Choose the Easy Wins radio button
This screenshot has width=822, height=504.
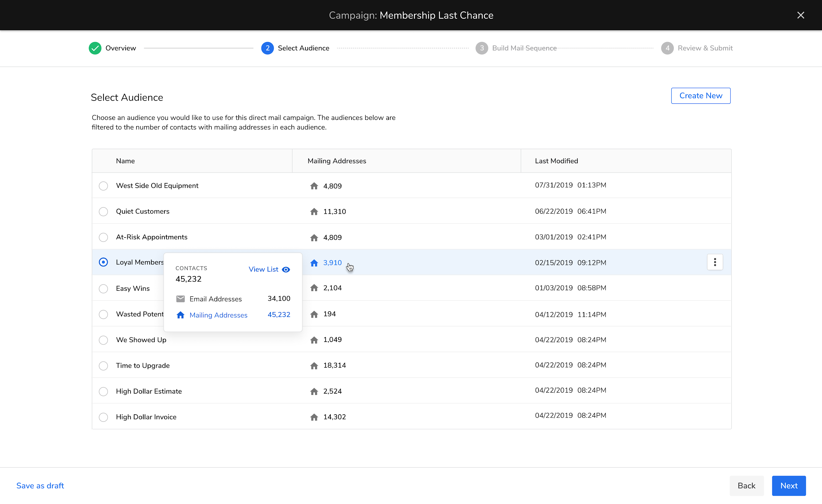tap(104, 288)
